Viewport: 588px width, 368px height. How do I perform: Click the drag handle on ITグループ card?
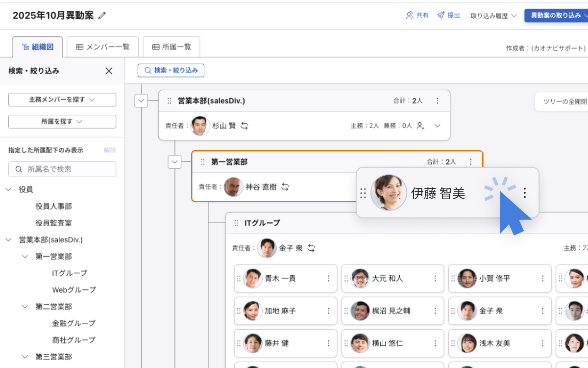236,223
